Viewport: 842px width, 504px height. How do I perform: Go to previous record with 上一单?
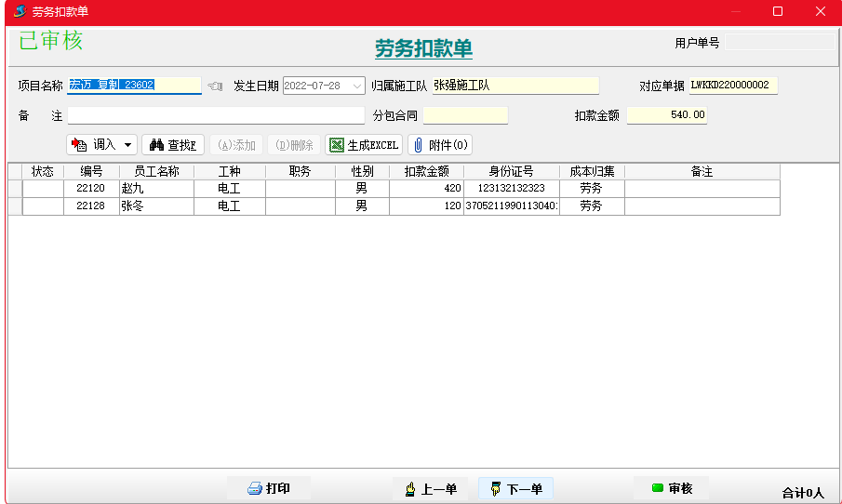(x=430, y=489)
